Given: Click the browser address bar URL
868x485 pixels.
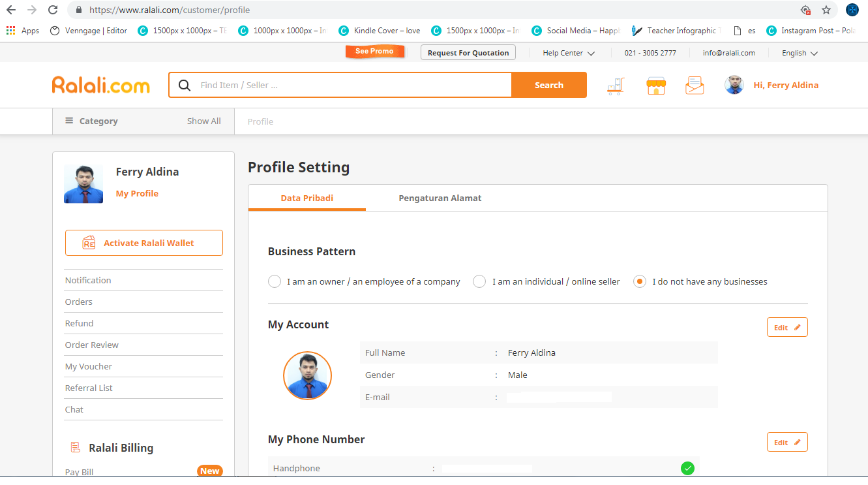Looking at the screenshot, I should point(170,10).
